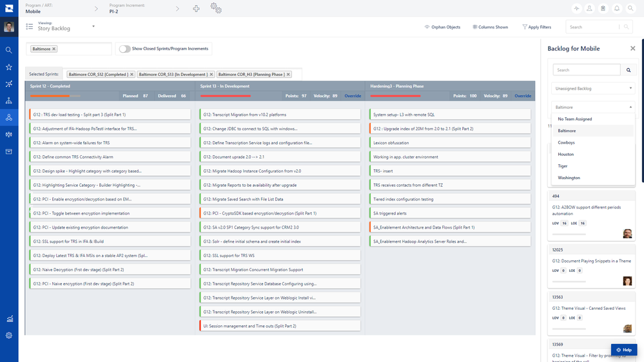Viewport: 644px width, 362px height.
Task: Open the highlighted program icon in sidebar
Action: [x=9, y=117]
